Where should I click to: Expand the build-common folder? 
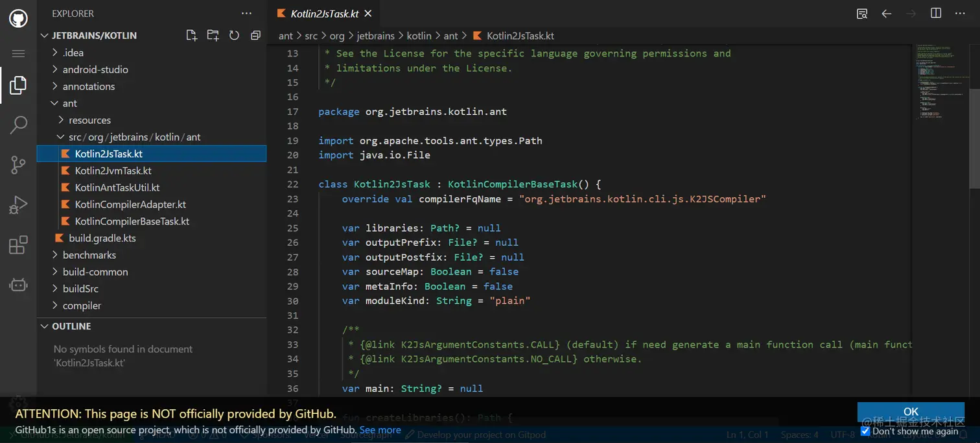point(95,272)
